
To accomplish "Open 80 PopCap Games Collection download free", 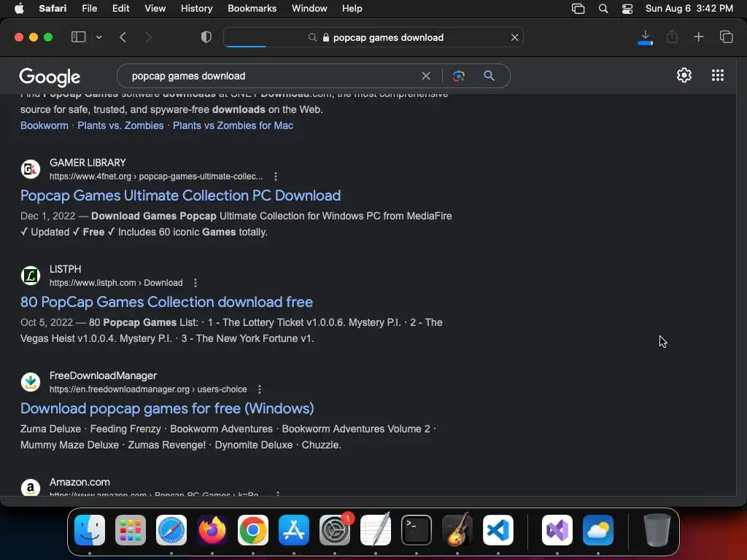I will [x=166, y=302].
